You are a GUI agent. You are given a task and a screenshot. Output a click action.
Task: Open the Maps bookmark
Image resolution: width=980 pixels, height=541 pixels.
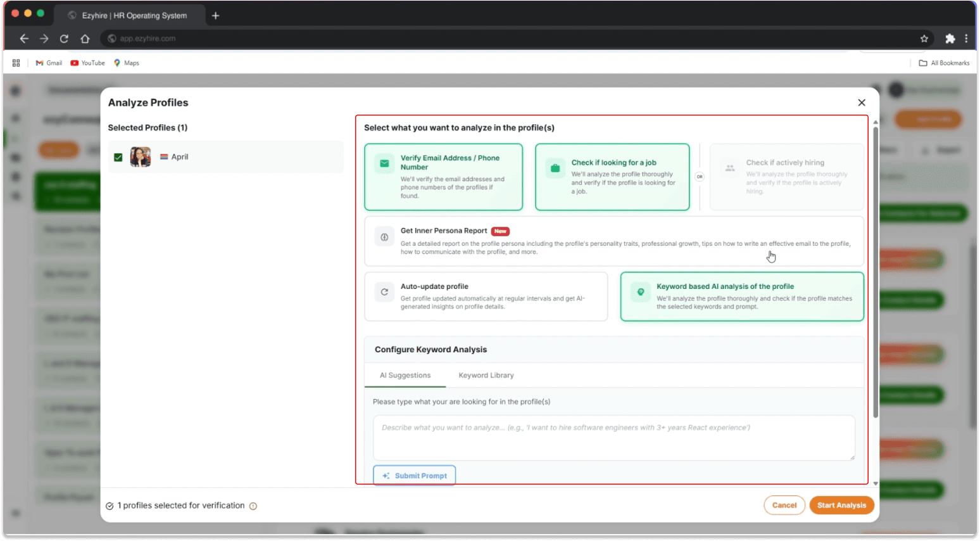pyautogui.click(x=127, y=63)
